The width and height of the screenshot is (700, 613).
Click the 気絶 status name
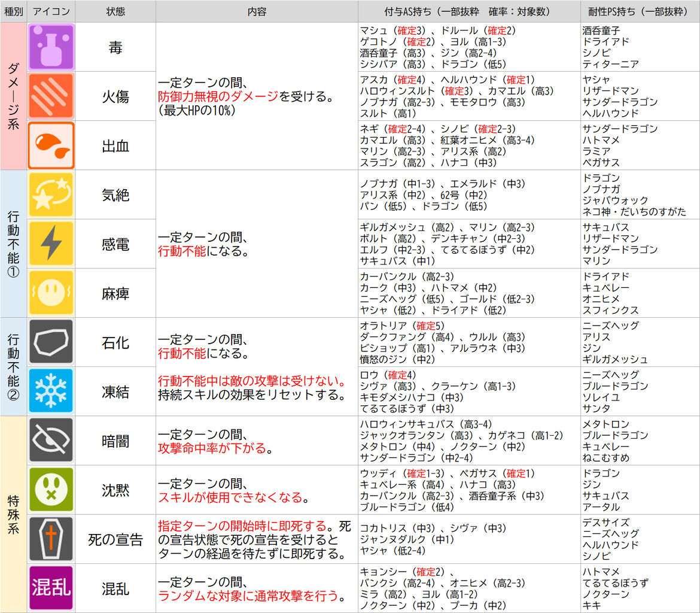[115, 195]
